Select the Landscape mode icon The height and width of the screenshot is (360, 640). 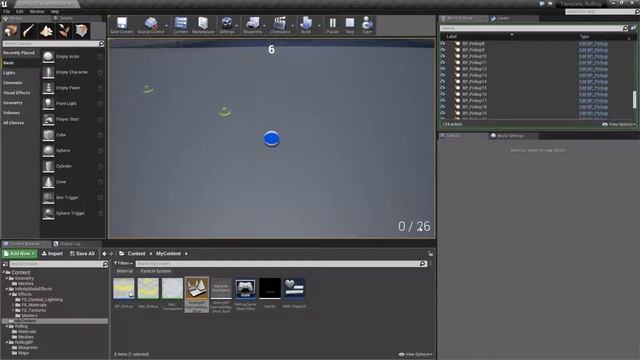pyautogui.click(x=46, y=31)
